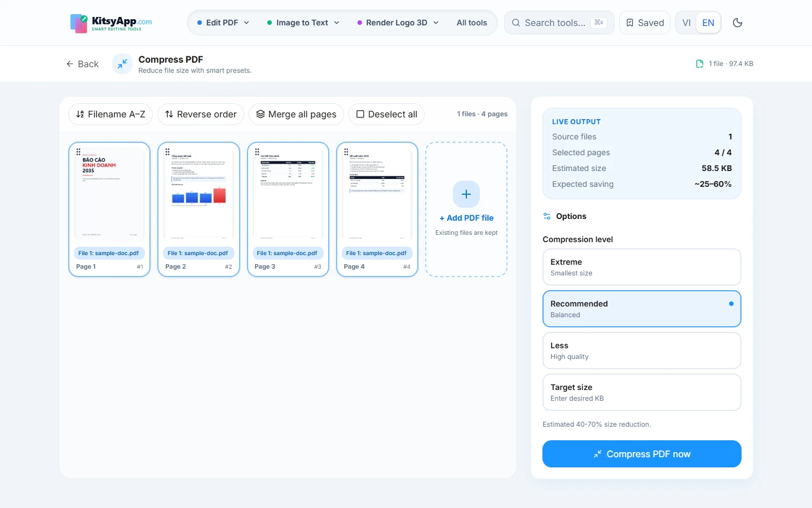Image resolution: width=812 pixels, height=508 pixels.
Task: Select Page 1 thumbnail
Action: [109, 195]
